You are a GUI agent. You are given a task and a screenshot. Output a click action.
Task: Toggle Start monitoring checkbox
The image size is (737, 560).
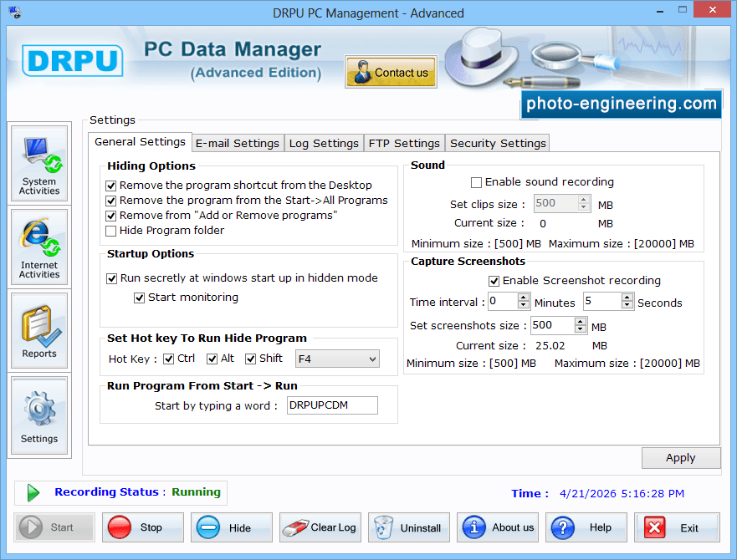139,298
